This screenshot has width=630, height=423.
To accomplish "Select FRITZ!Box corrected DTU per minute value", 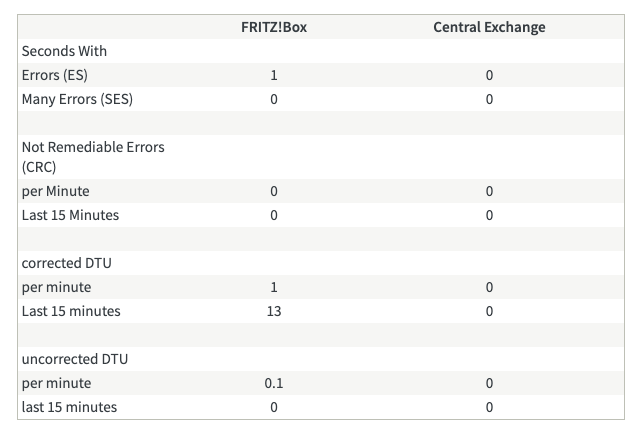I will 273,287.
